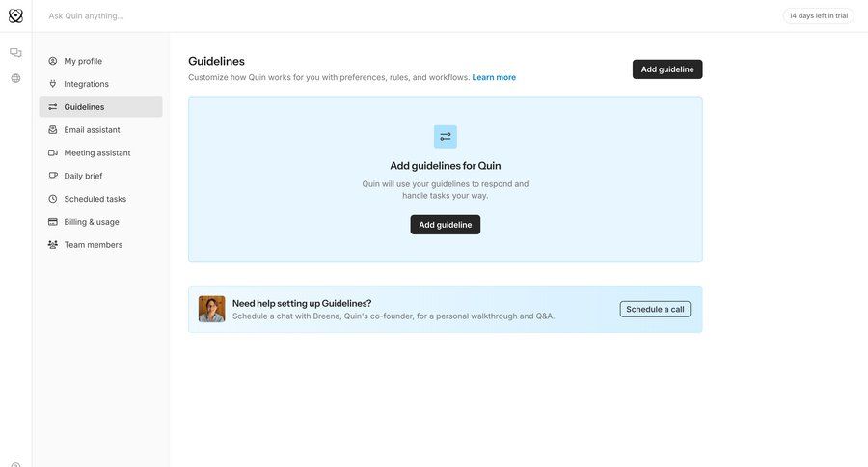Click the Schedule a call button
Viewport: 868px width, 467px height.
(x=655, y=309)
